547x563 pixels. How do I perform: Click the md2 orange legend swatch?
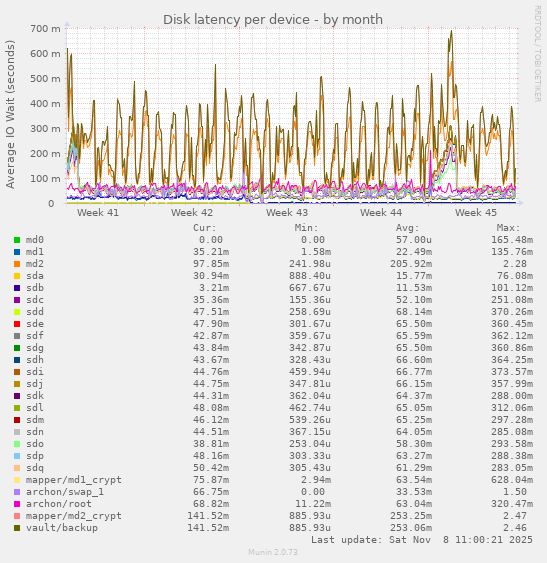point(17,264)
